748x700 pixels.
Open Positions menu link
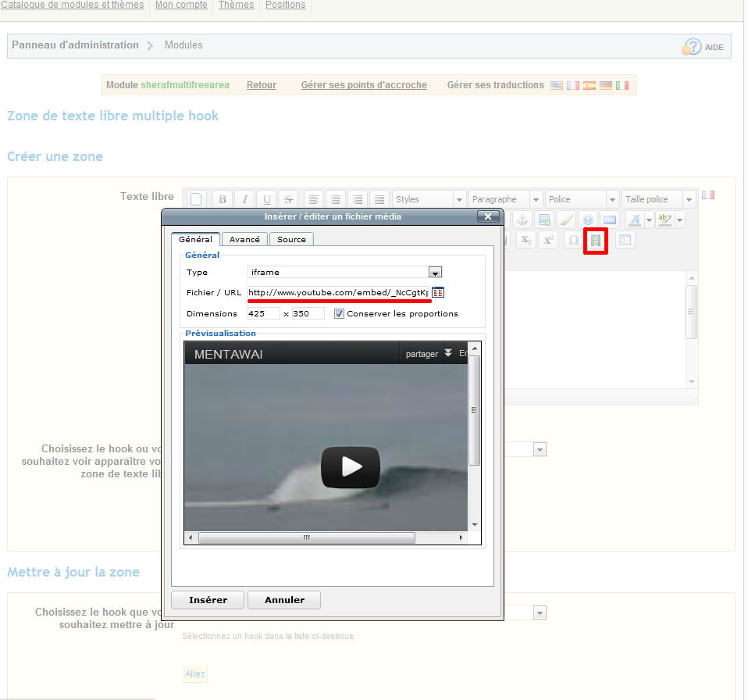(285, 5)
